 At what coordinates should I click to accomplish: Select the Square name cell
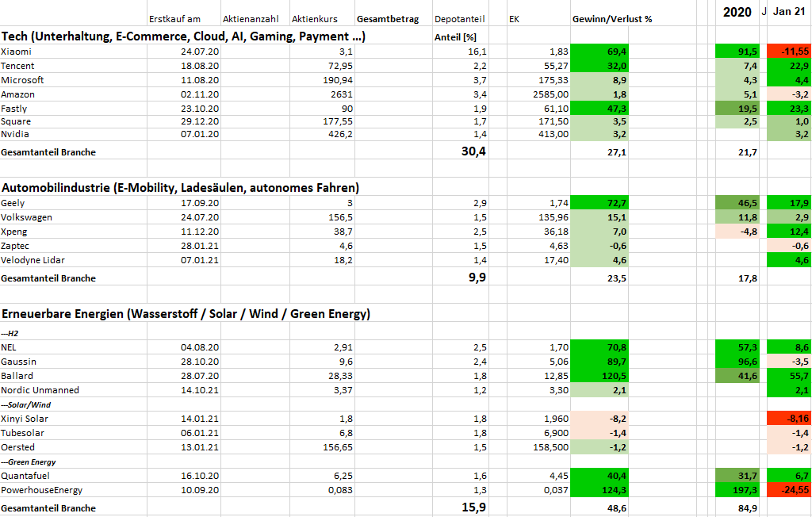coord(74,121)
